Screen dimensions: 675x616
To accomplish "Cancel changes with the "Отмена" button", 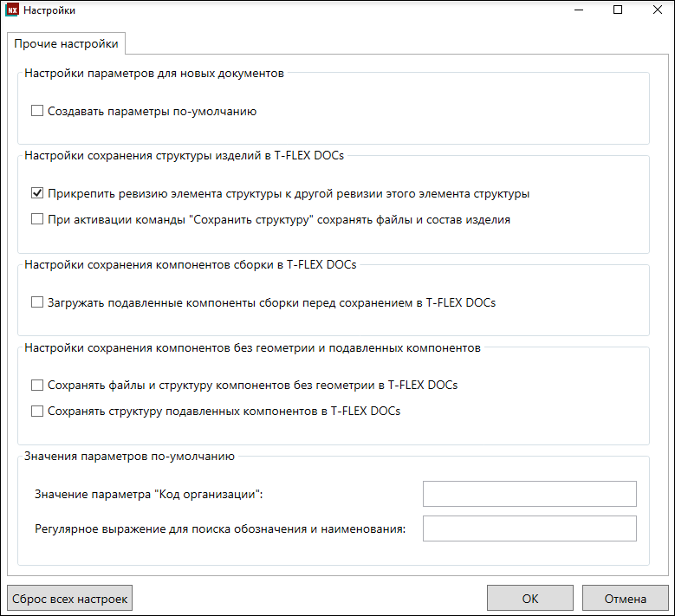I will coord(625,598).
